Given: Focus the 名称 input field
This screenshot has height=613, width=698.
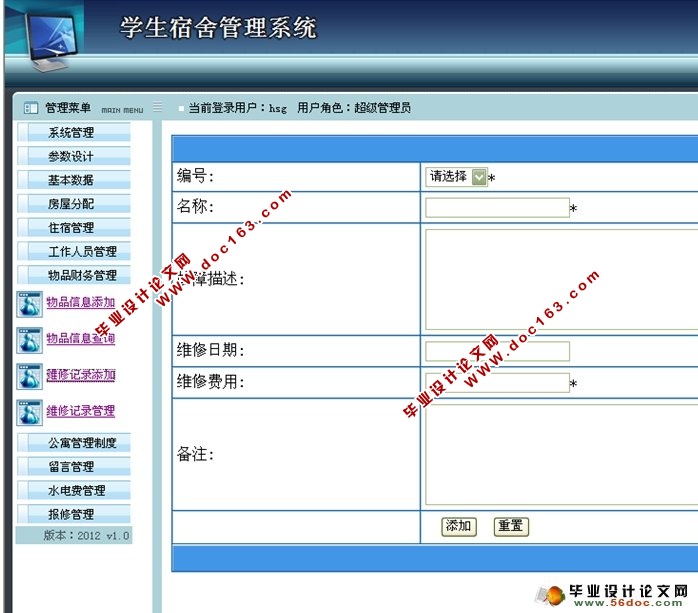Looking at the screenshot, I should 497,208.
